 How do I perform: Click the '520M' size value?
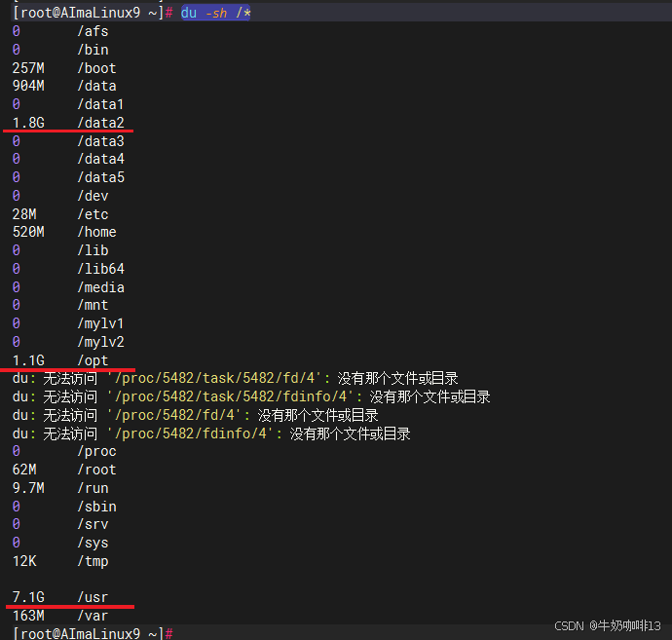28,232
